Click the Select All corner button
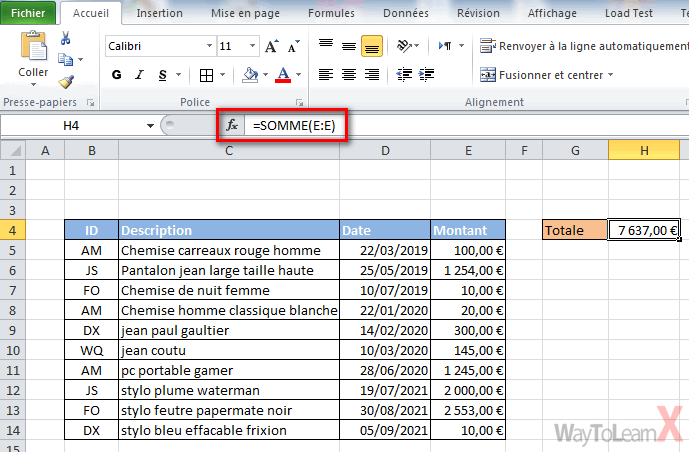689x452 pixels. (13, 151)
